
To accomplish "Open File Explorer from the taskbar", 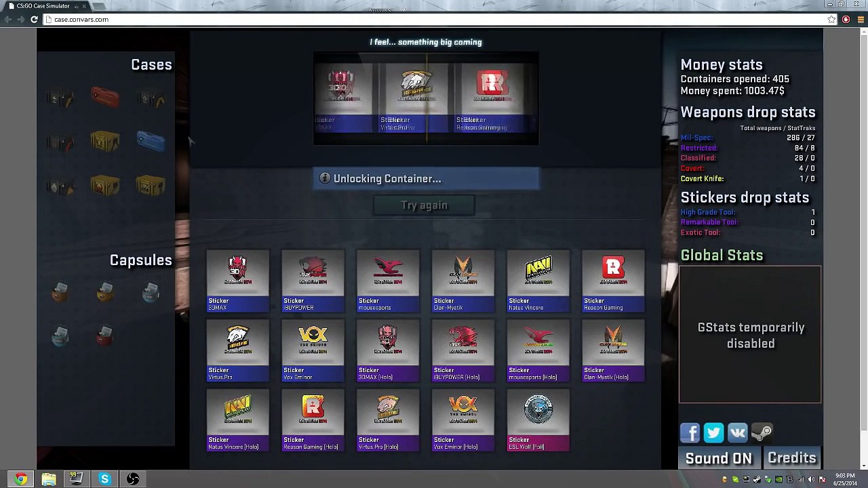I will 49,479.
